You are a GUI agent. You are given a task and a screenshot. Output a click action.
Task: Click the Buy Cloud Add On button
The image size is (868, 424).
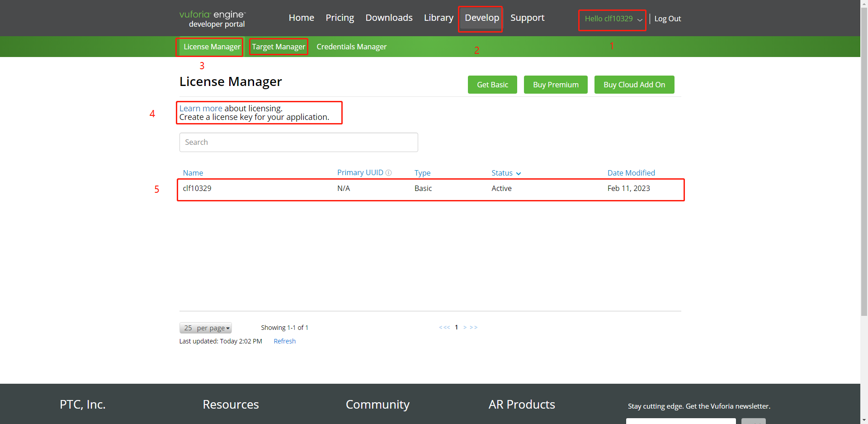coord(634,85)
